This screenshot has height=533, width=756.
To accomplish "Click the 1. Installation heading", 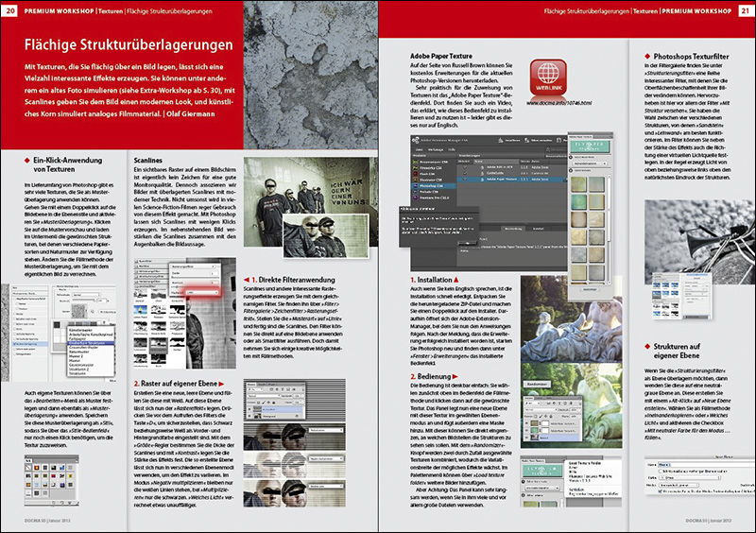I will coord(432,280).
